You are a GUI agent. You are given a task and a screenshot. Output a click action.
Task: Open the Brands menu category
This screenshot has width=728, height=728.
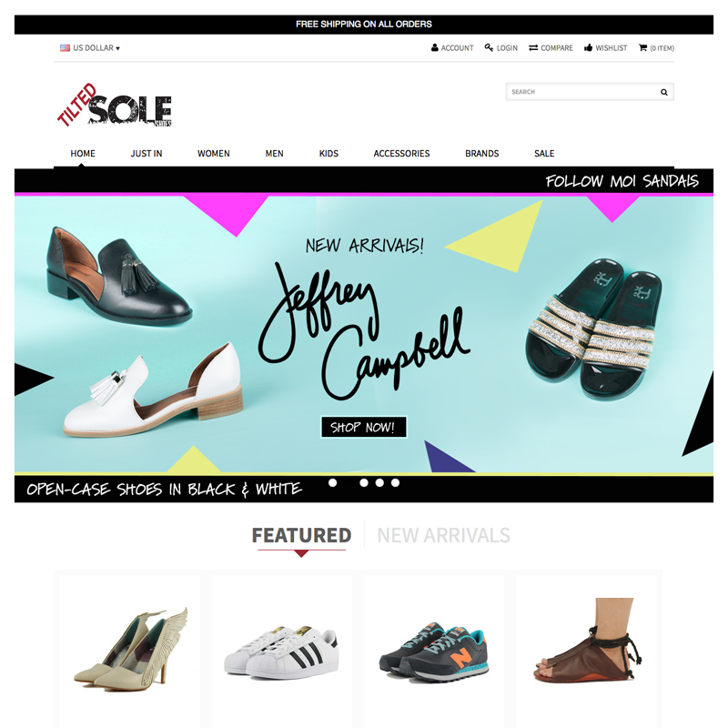(x=482, y=153)
